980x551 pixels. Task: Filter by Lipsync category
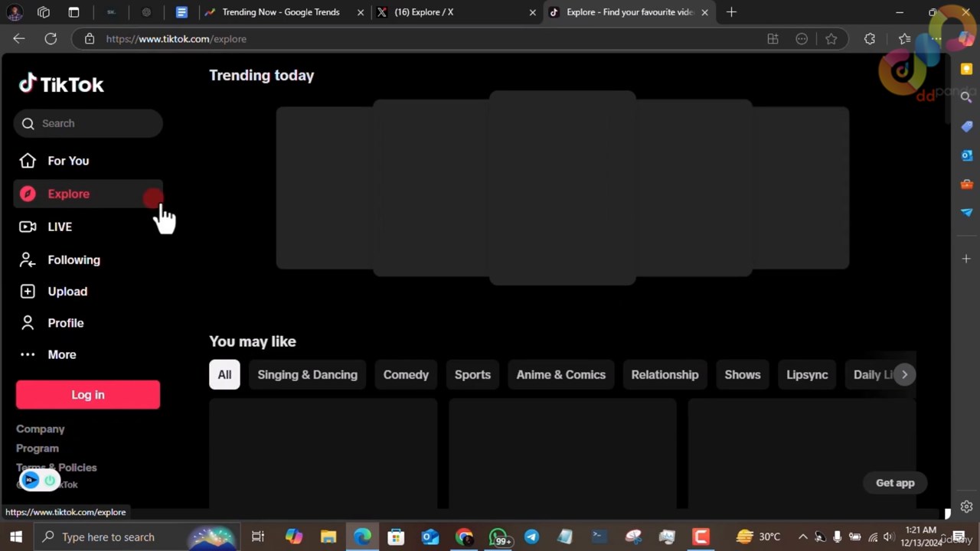[x=807, y=374]
